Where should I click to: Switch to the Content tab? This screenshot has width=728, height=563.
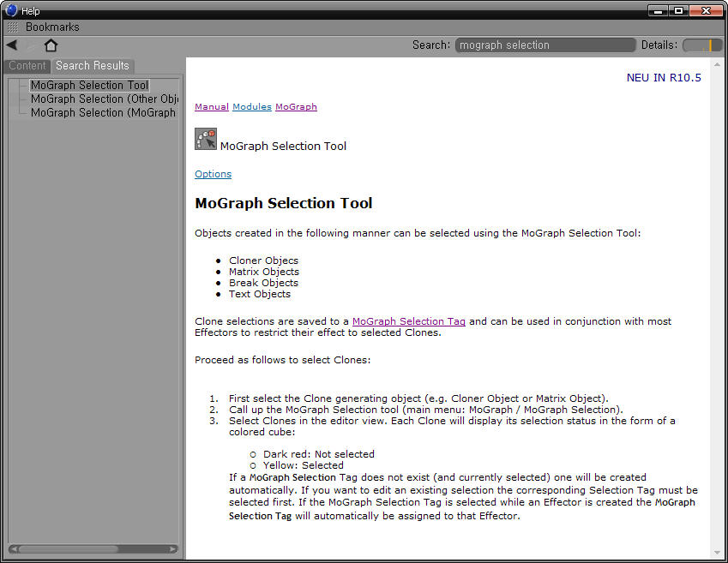click(27, 66)
